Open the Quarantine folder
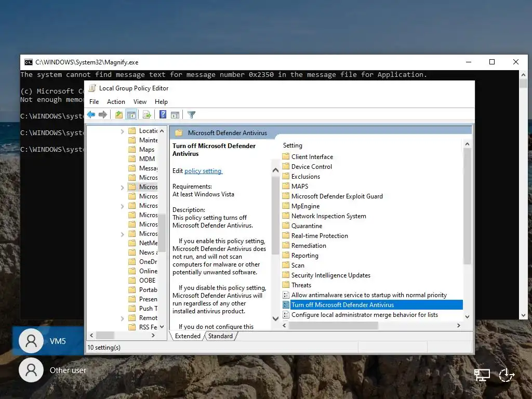The width and height of the screenshot is (532, 399). 302,225
